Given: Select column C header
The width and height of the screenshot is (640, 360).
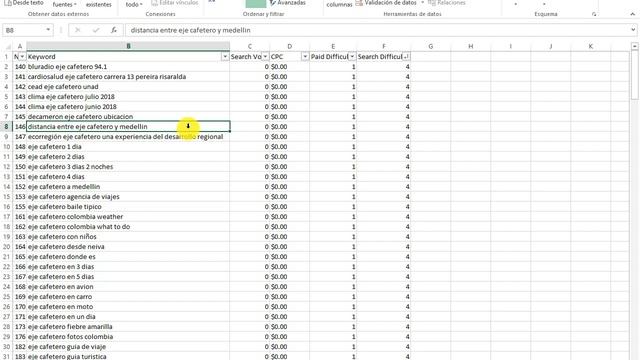Looking at the screenshot, I should coord(249,47).
